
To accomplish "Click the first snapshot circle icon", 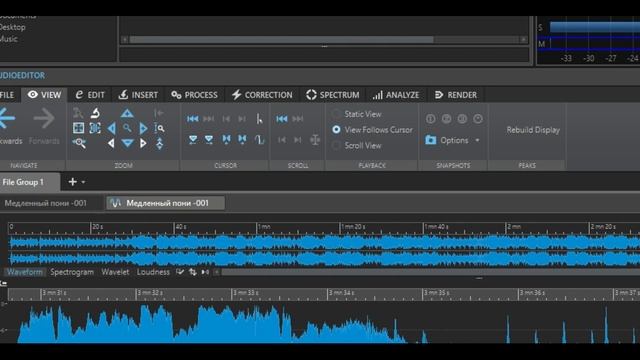I will [431, 119].
